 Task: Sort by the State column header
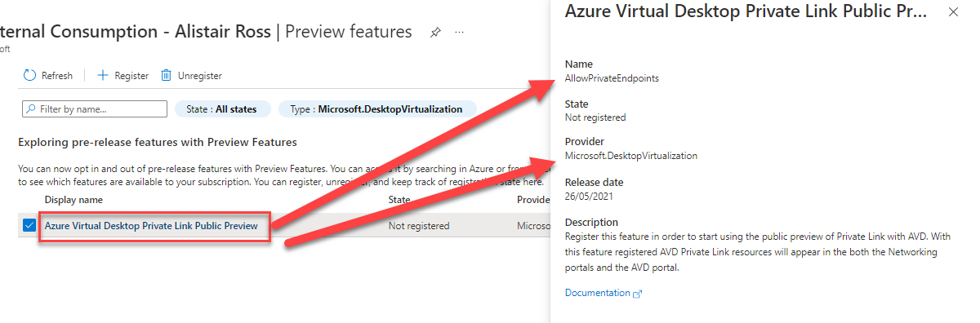pos(399,199)
